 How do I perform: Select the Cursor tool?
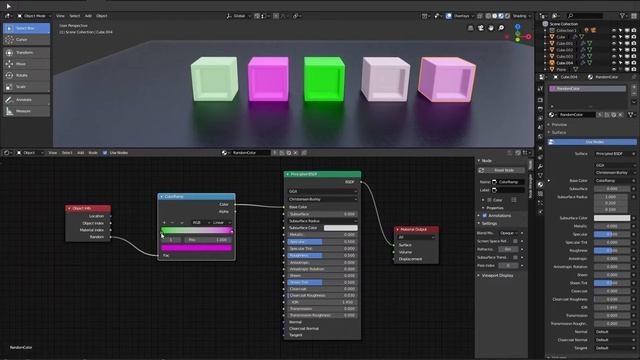coord(27,40)
